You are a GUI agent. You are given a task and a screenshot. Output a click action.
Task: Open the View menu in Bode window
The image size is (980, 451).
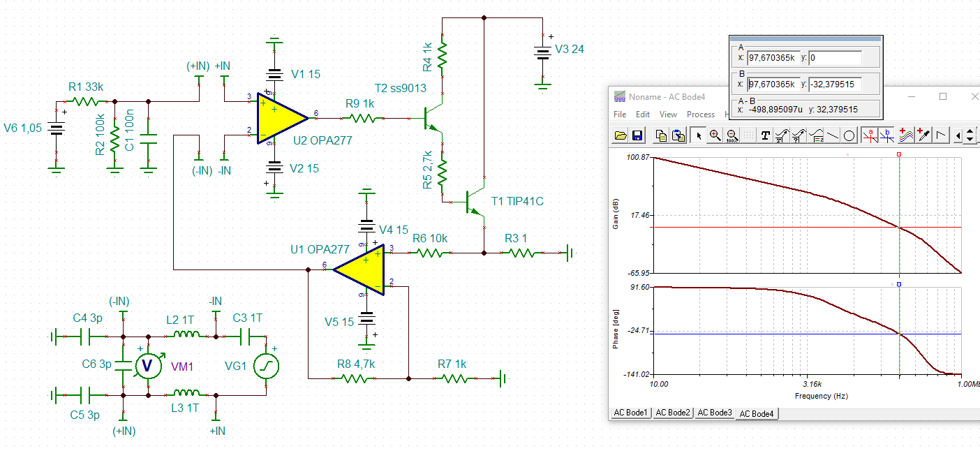click(x=668, y=114)
